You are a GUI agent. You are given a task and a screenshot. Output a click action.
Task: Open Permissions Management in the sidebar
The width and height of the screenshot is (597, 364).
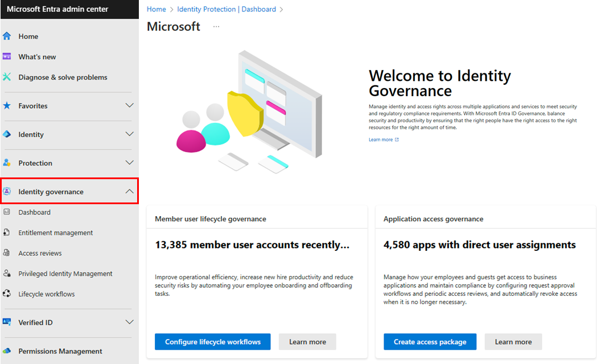tap(60, 351)
